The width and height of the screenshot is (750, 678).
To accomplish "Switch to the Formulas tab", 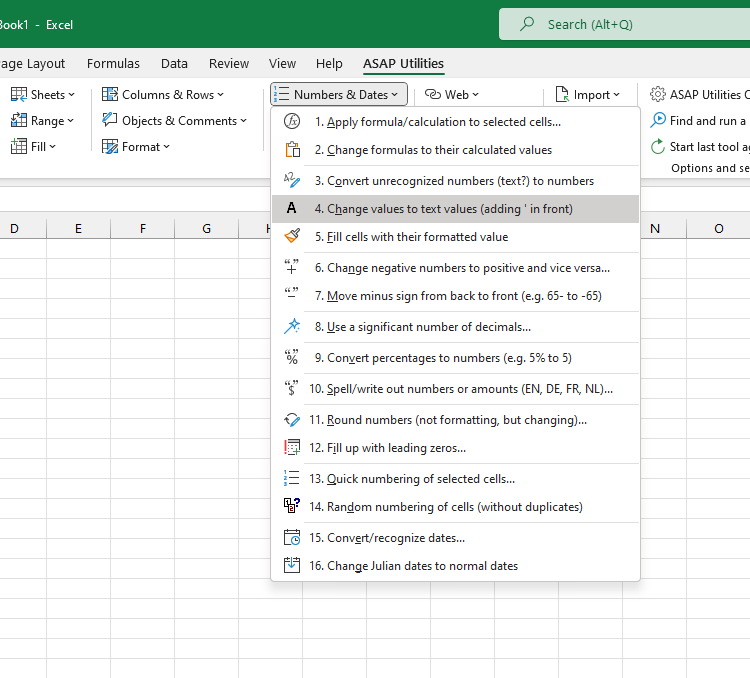I will coord(113,63).
